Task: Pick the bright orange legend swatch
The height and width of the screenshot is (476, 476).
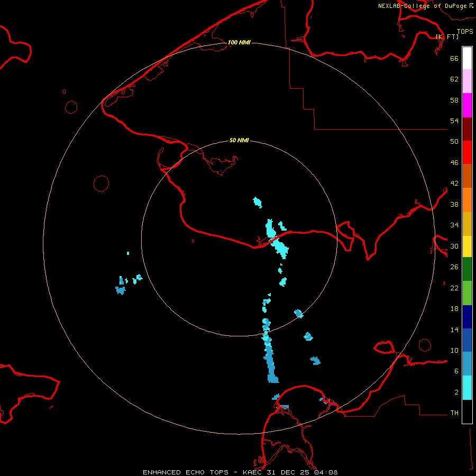Action: (x=467, y=200)
